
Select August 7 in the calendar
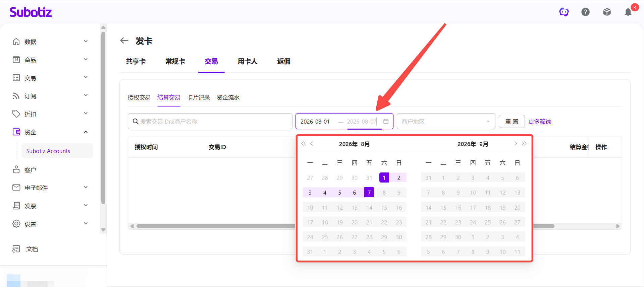tap(369, 192)
